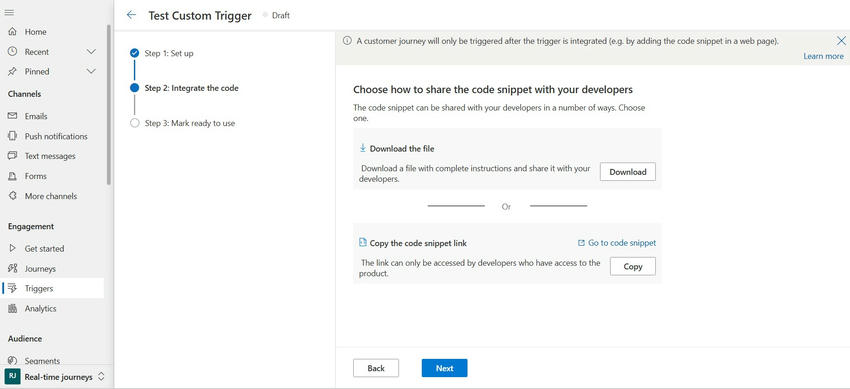Screen dimensions: 850x389
Task: Click the Copy the code snippet link heading
Action: 418,243
